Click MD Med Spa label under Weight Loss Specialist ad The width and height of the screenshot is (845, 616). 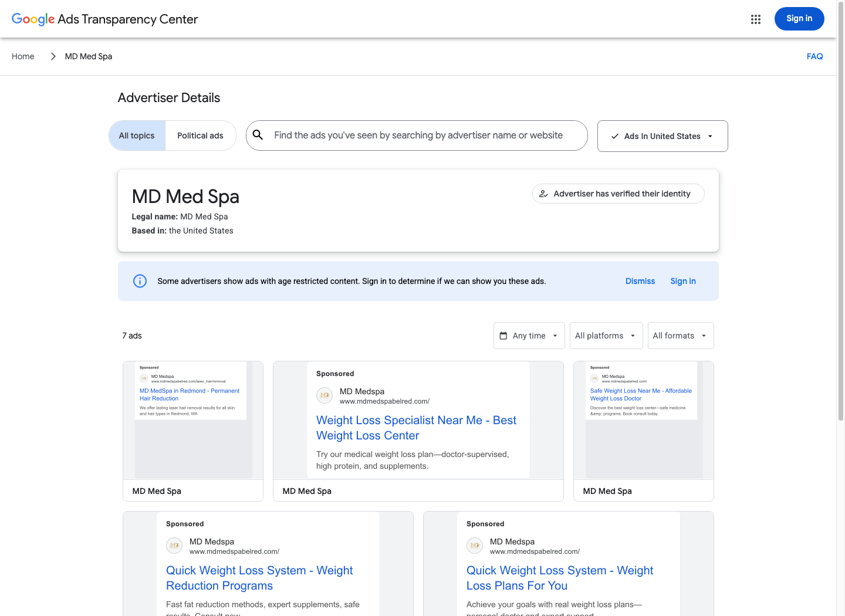pyautogui.click(x=307, y=491)
